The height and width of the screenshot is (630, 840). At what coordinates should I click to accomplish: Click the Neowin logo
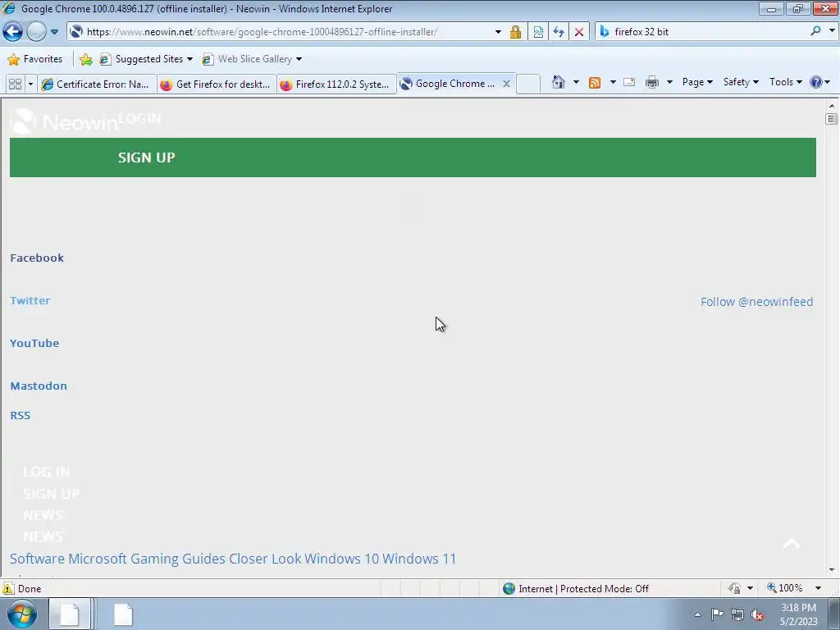pos(63,122)
